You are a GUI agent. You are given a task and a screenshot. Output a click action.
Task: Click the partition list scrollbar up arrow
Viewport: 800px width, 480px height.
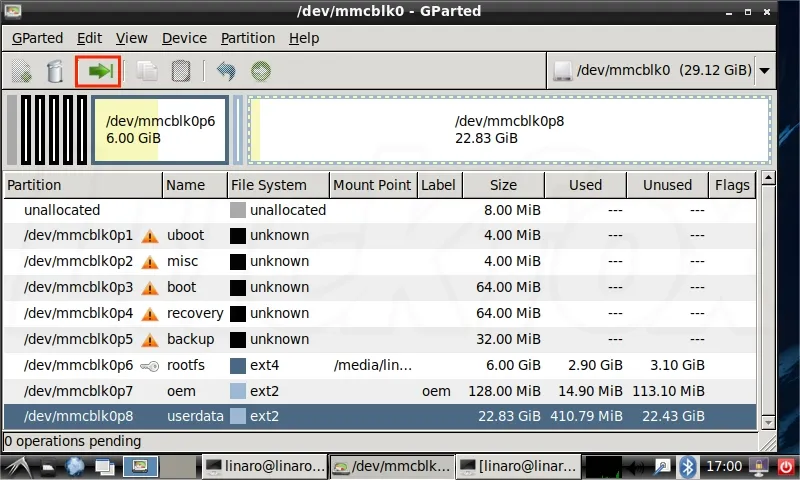(768, 179)
